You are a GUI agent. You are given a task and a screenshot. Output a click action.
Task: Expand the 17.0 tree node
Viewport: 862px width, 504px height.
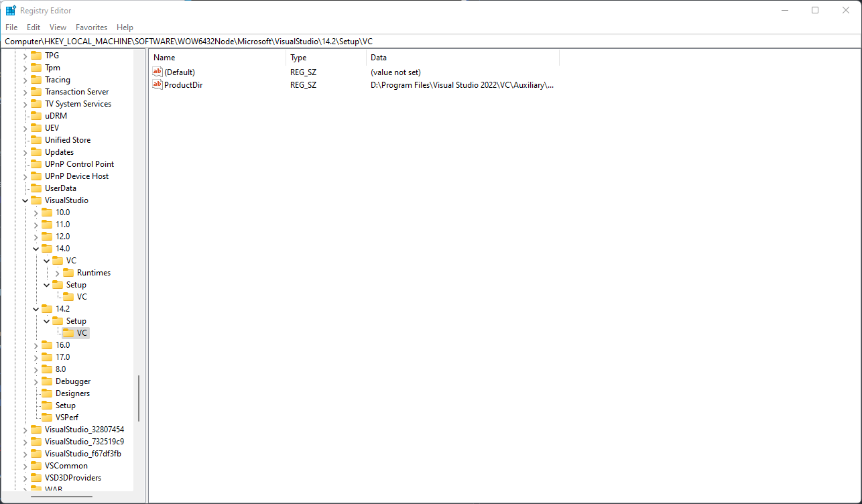point(36,357)
